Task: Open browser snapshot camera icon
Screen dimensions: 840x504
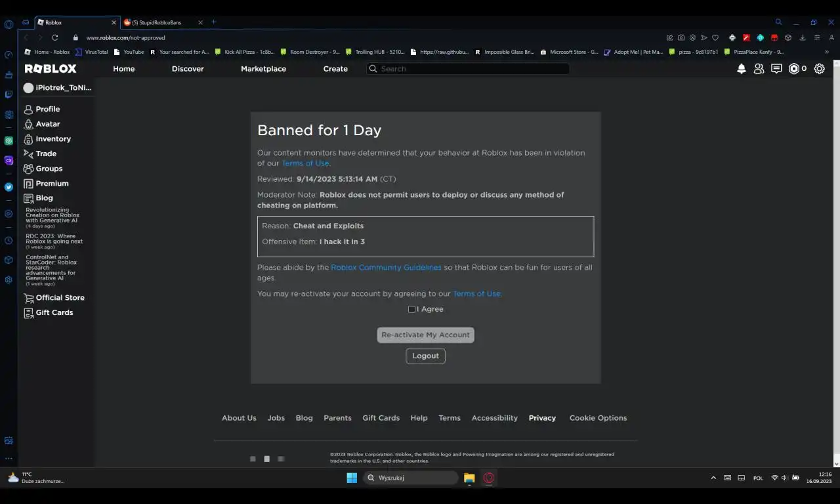Action: click(681, 37)
